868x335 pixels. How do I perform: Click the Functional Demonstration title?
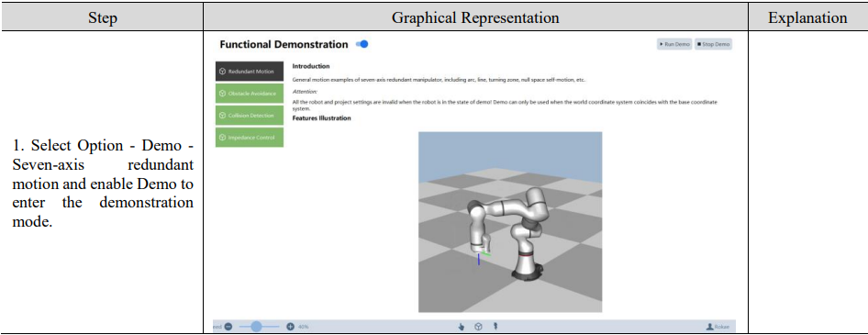[x=284, y=44]
